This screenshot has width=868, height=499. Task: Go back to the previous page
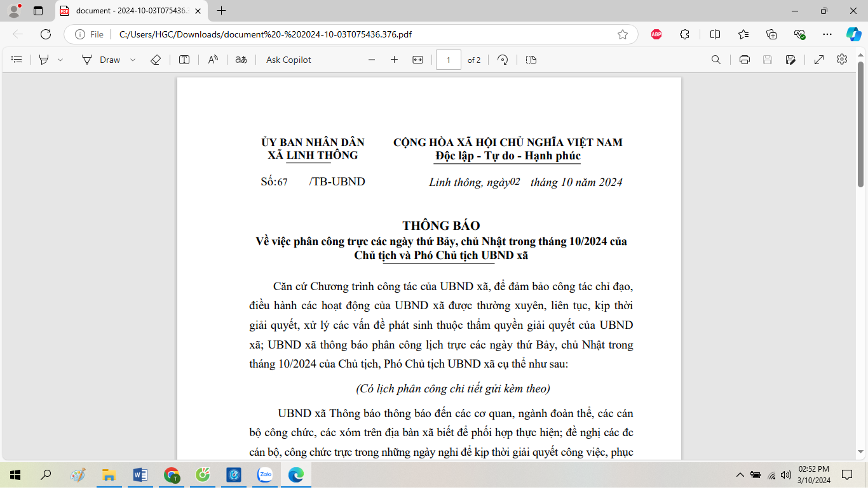coord(18,34)
